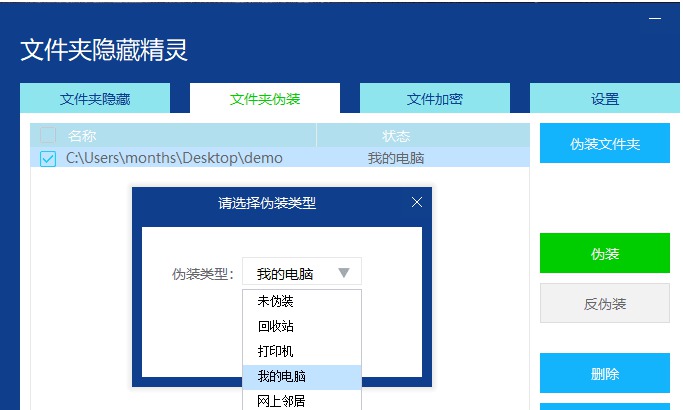
Task: Click the 名称 column header
Action: [82, 135]
